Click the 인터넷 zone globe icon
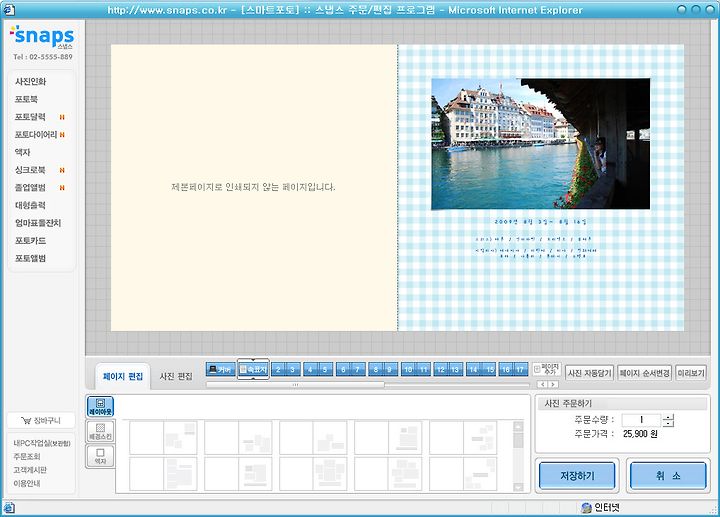The width and height of the screenshot is (720, 517). click(586, 507)
